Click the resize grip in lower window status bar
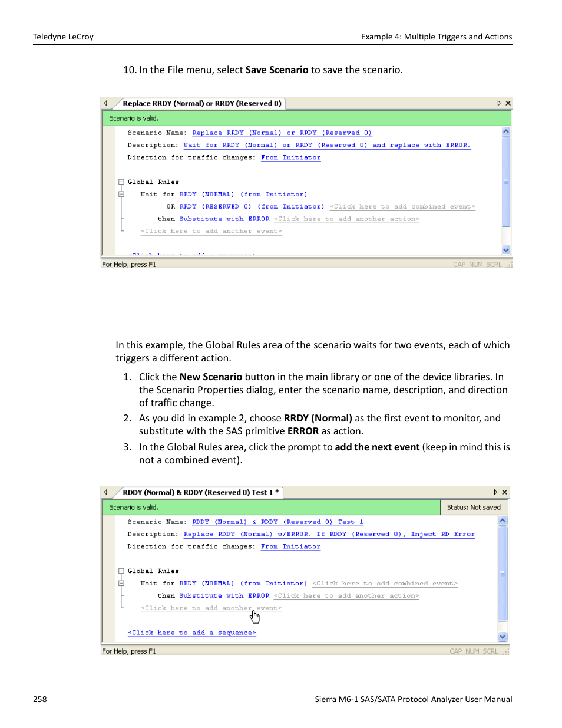The width and height of the screenshot is (562, 728). (x=507, y=652)
